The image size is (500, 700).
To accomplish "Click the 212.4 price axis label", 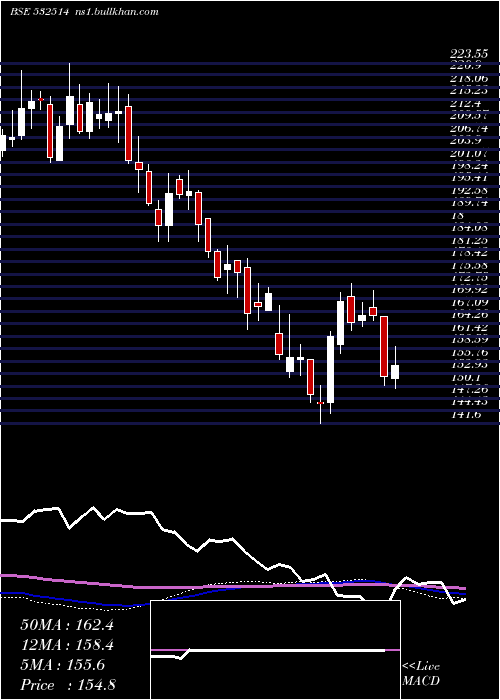I will click(467, 104).
